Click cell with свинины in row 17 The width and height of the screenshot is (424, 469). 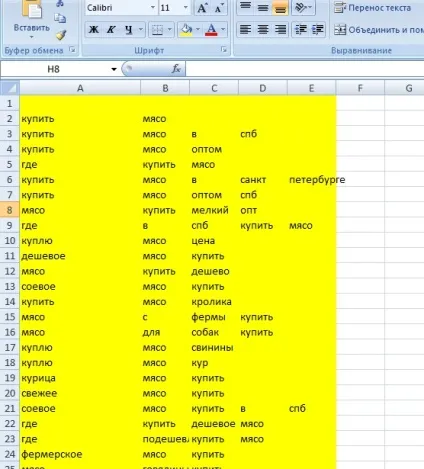point(214,348)
